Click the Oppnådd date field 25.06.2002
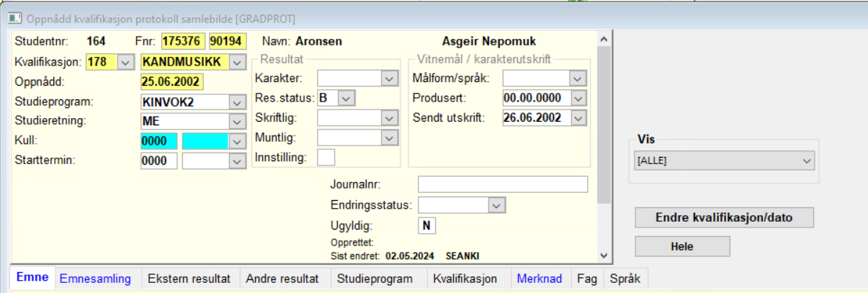Image resolution: width=868 pixels, height=293 pixels. pyautogui.click(x=172, y=81)
